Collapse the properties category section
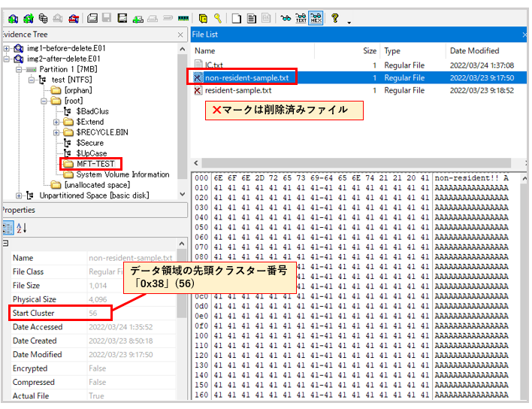Viewport: 532px width, 409px height. click(5, 244)
